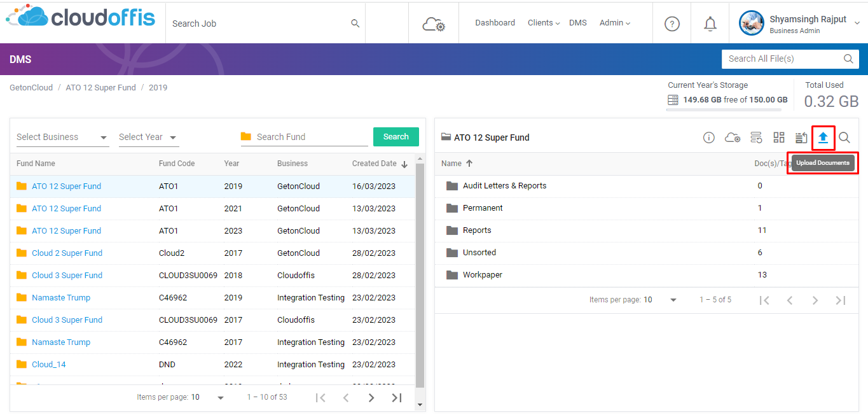
Task: Click the sort order icon beside upload
Action: (x=801, y=137)
